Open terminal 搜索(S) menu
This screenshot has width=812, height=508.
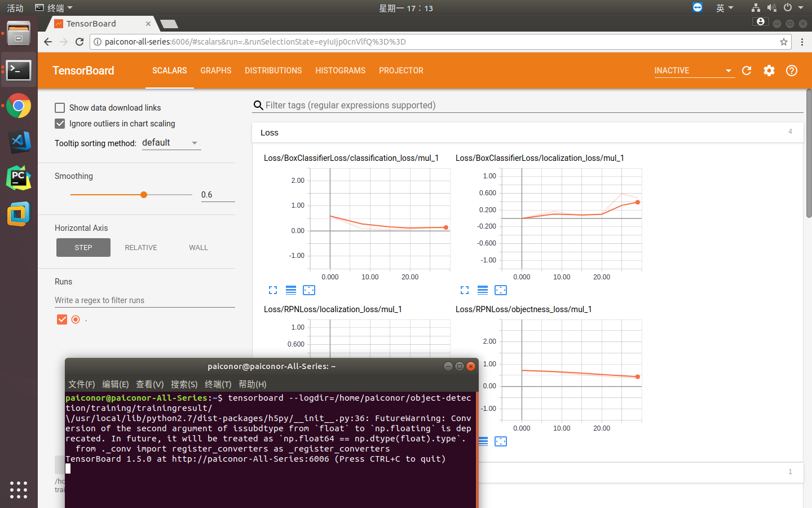(x=184, y=384)
